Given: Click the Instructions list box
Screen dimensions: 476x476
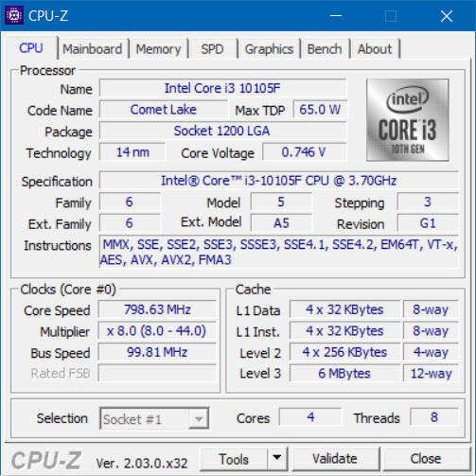Looking at the screenshot, I should [279, 252].
